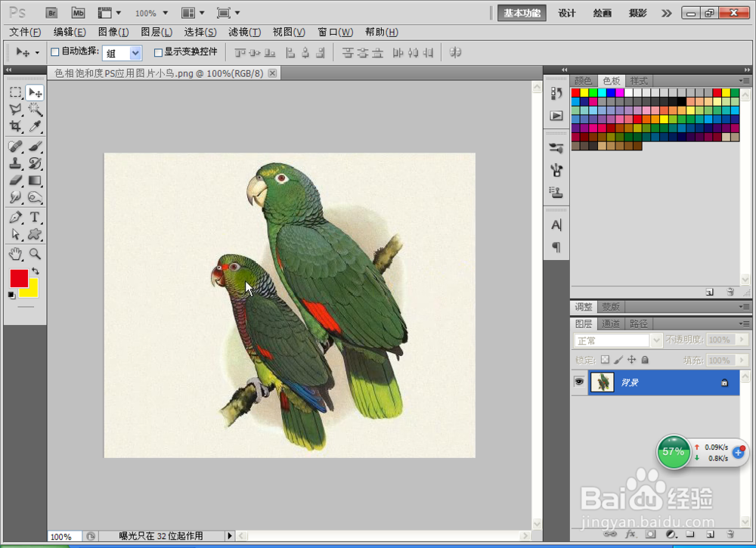Toggle lock position
Viewport: 756px width, 548px height.
[x=631, y=360]
